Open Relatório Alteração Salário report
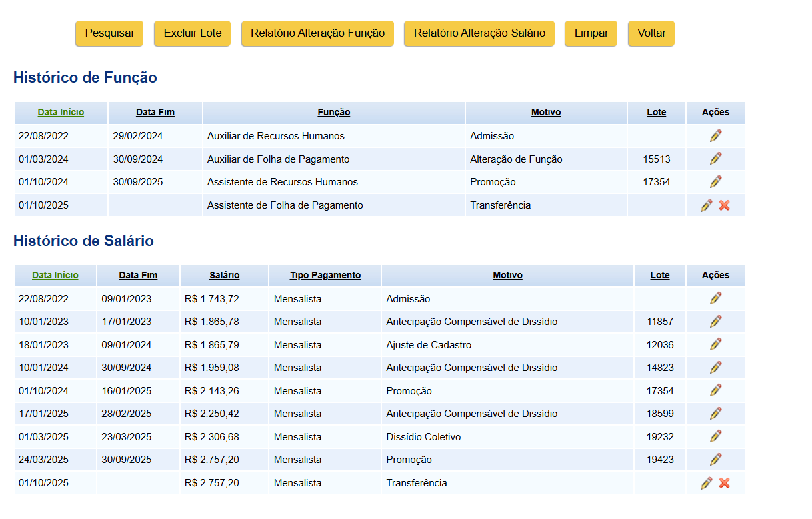The width and height of the screenshot is (812, 519). pos(479,33)
